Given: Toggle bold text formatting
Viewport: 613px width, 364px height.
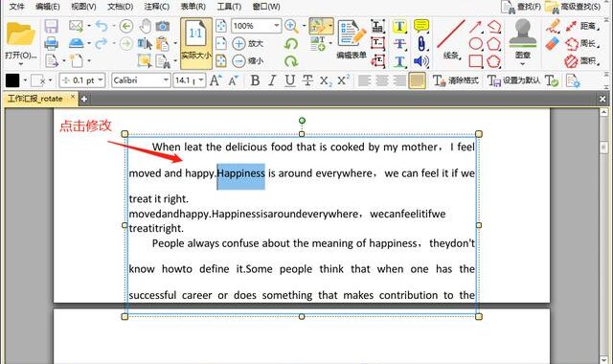Looking at the screenshot, I should (x=255, y=80).
